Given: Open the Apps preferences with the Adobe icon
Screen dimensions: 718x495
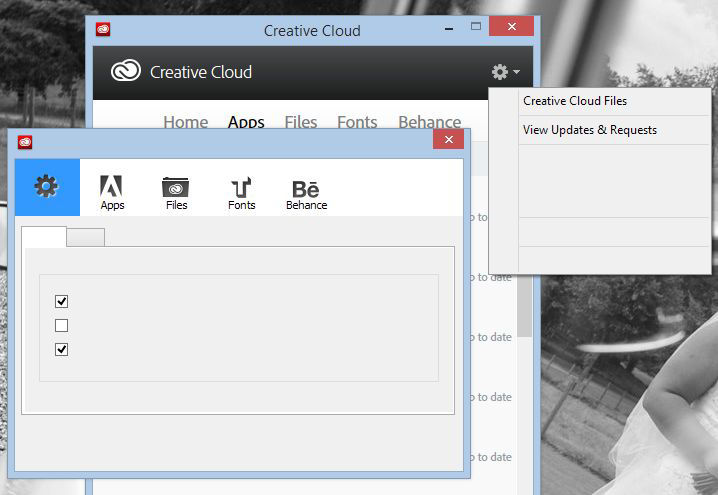Looking at the screenshot, I should pyautogui.click(x=112, y=192).
